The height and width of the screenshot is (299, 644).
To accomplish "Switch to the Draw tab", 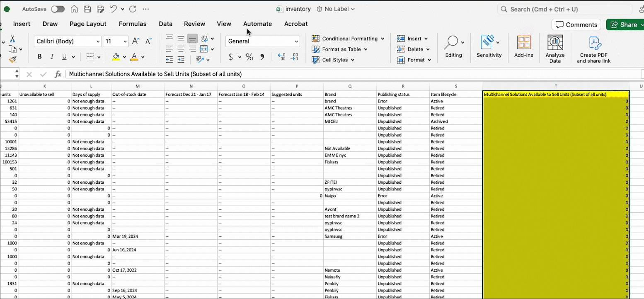I will pyautogui.click(x=50, y=24).
